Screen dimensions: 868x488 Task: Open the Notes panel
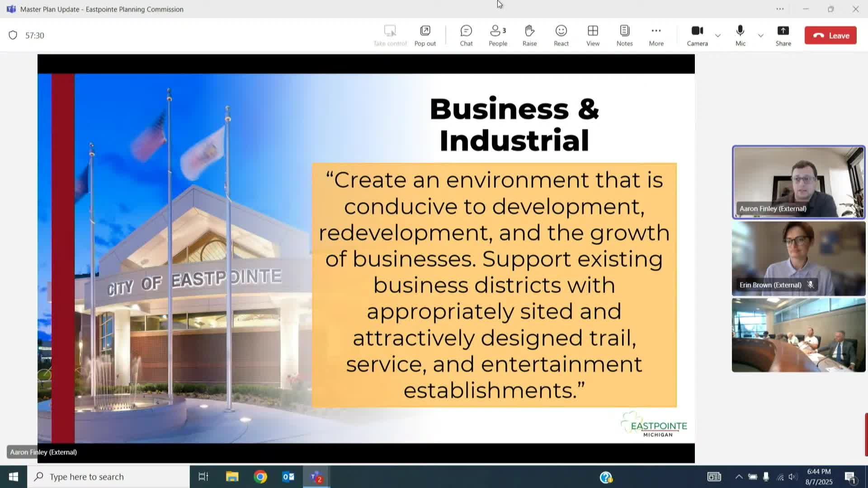coord(624,35)
